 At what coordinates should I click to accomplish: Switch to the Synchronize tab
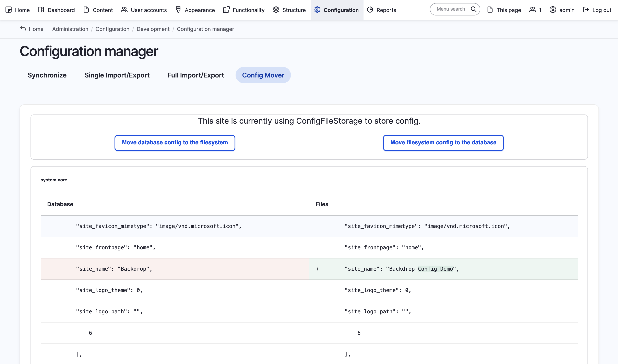pyautogui.click(x=47, y=75)
